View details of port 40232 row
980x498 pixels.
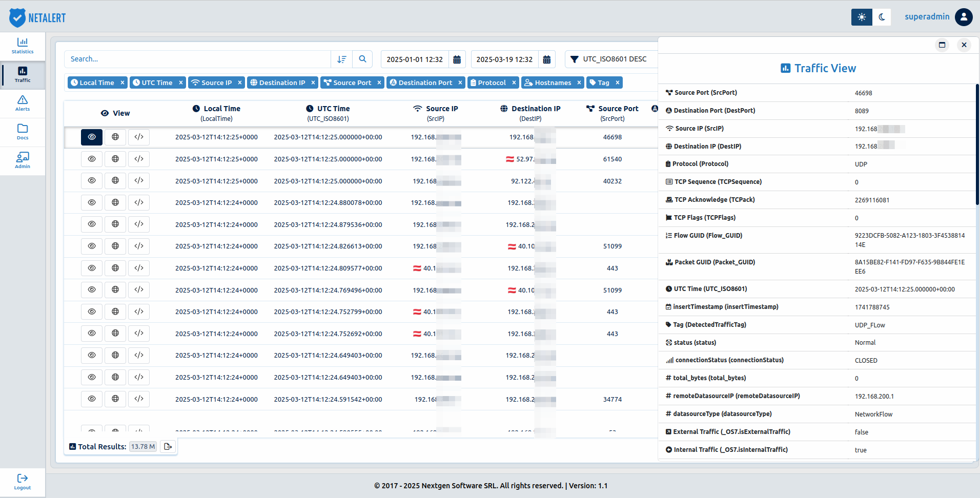[92, 181]
